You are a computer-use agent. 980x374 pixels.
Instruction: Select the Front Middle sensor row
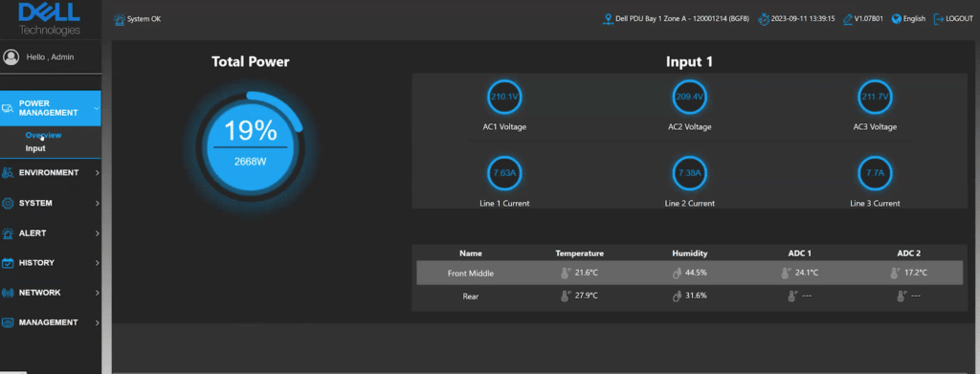(689, 273)
